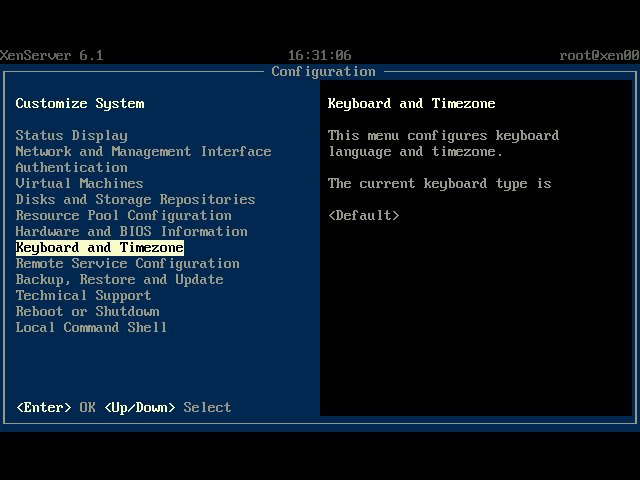Viewport: 640px width, 480px height.
Task: Select Backup, Restore and Update
Action: tap(119, 280)
